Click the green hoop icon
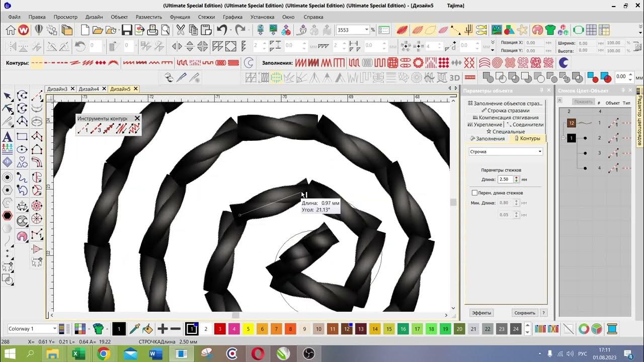Image resolution: width=644 pixels, height=362 pixels. pos(578,30)
